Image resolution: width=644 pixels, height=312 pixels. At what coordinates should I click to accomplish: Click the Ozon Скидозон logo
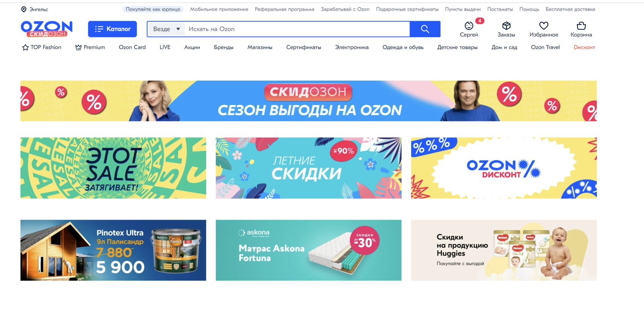47,29
